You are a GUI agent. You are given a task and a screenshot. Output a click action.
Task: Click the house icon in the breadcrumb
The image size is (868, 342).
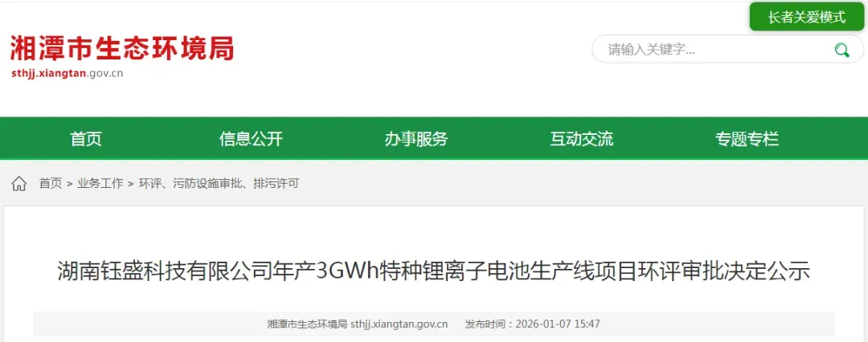[18, 184]
